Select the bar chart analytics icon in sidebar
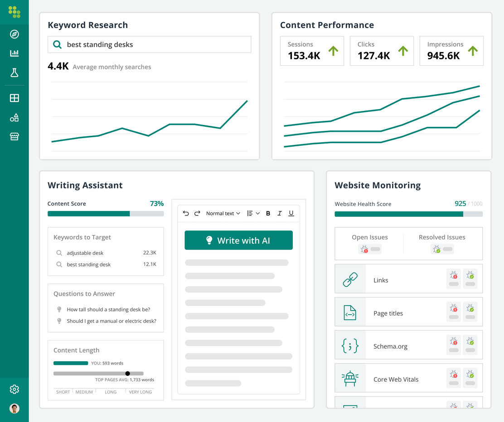504x422 pixels. pos(14,53)
